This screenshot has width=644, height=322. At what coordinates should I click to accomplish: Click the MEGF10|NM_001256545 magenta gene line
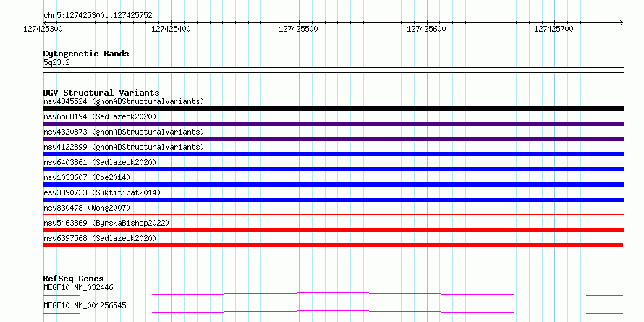point(333,312)
